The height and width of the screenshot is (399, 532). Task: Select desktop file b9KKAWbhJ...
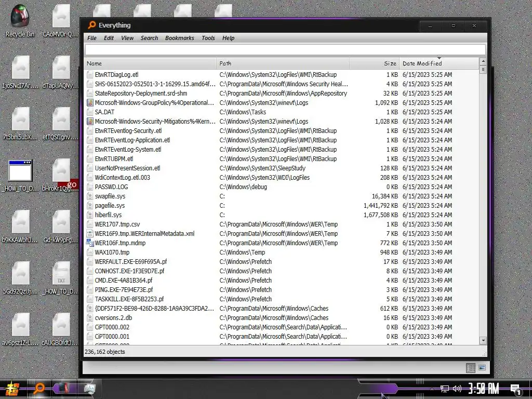click(x=20, y=227)
